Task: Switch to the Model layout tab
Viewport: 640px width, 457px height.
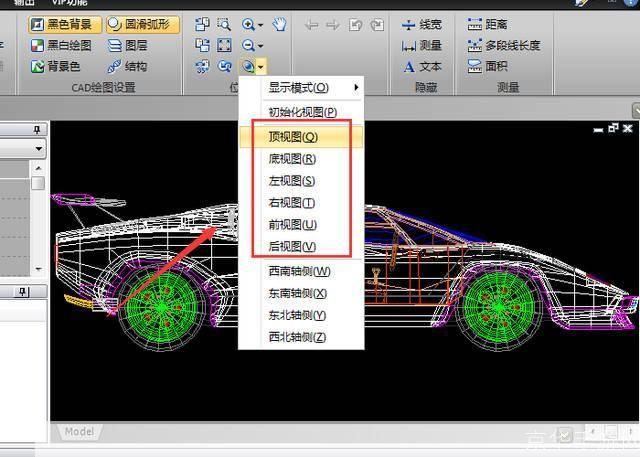Action: (80, 431)
